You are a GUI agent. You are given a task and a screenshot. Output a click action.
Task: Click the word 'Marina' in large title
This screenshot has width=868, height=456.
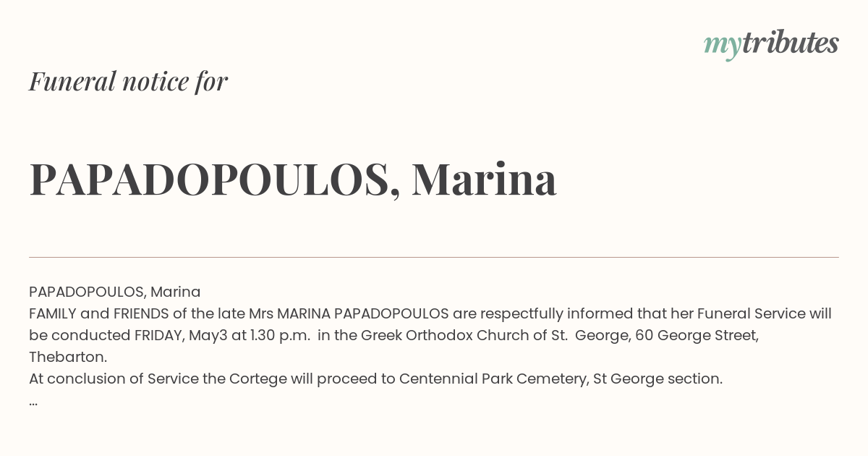click(484, 180)
